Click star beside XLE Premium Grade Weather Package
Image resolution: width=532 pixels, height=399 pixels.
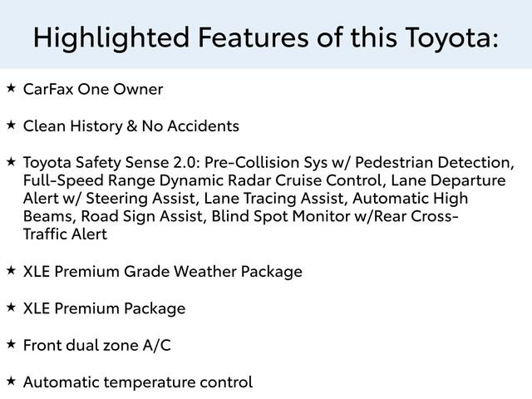(x=11, y=270)
